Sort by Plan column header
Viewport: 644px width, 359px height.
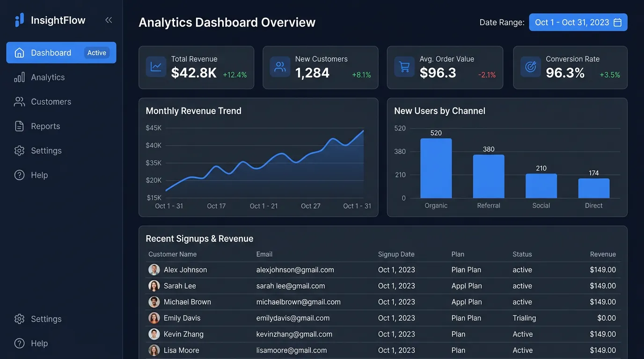click(458, 254)
